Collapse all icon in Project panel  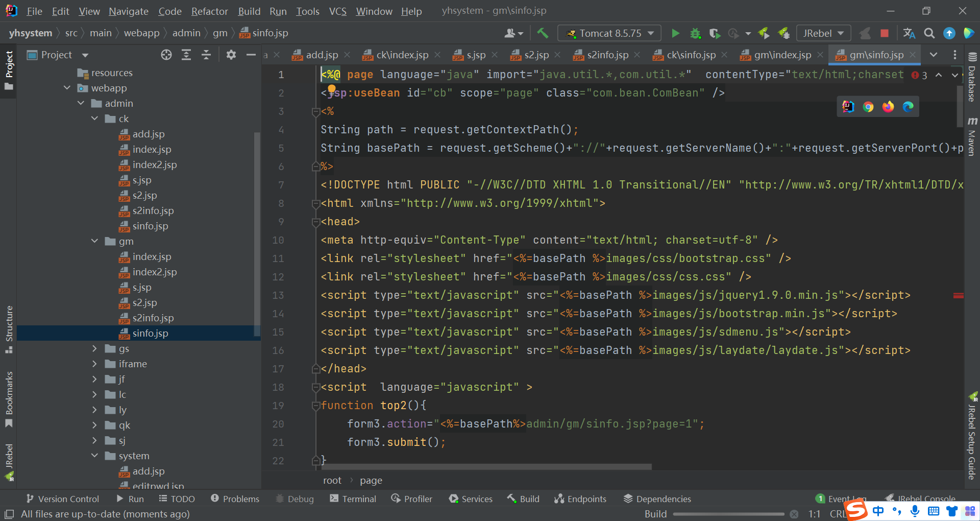coord(206,55)
